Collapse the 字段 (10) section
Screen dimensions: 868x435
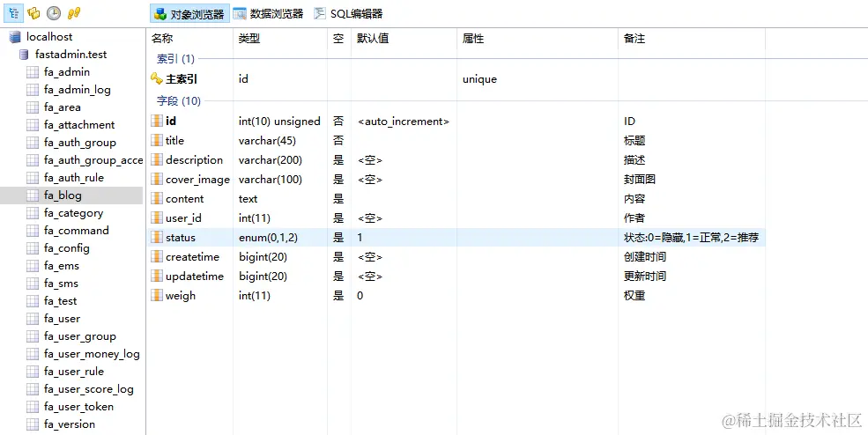179,100
